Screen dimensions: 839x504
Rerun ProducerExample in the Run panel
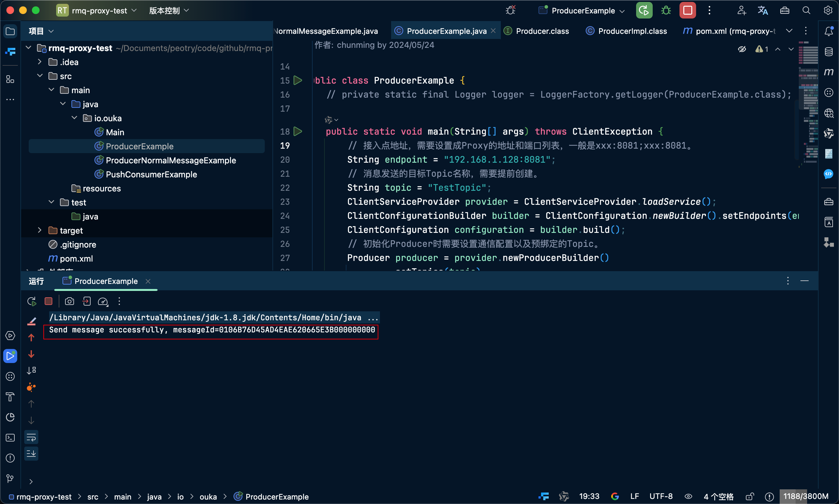[32, 301]
